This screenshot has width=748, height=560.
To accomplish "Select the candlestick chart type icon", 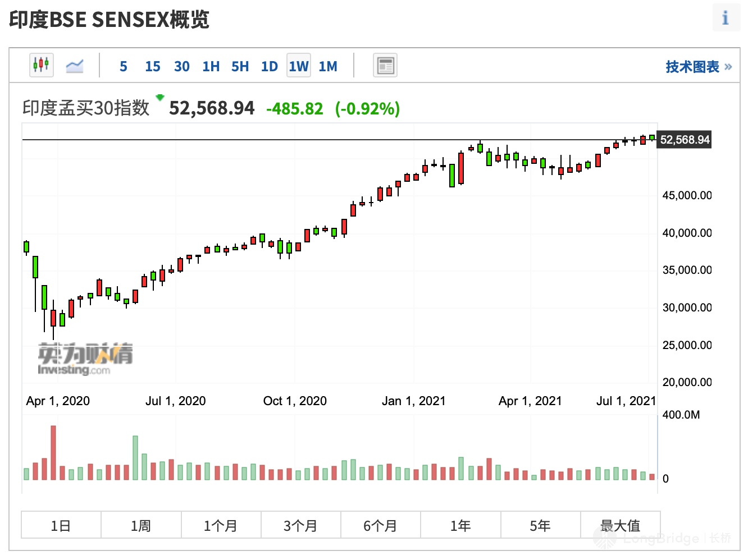I will (x=41, y=66).
